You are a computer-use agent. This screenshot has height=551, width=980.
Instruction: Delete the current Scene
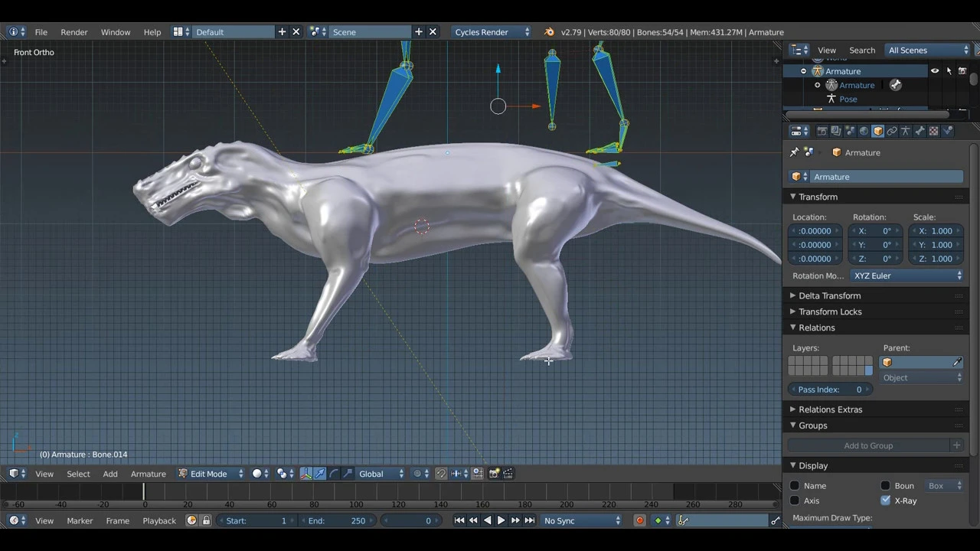(x=433, y=32)
